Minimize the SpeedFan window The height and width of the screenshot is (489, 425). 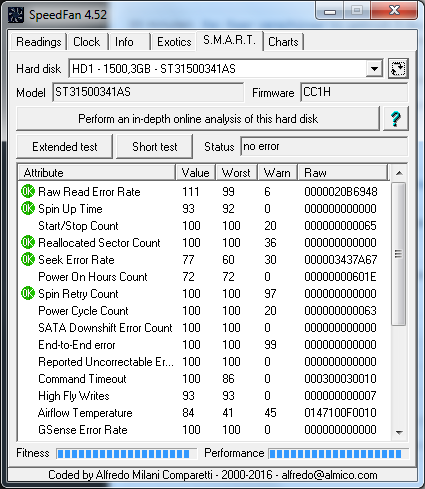pos(330,12)
